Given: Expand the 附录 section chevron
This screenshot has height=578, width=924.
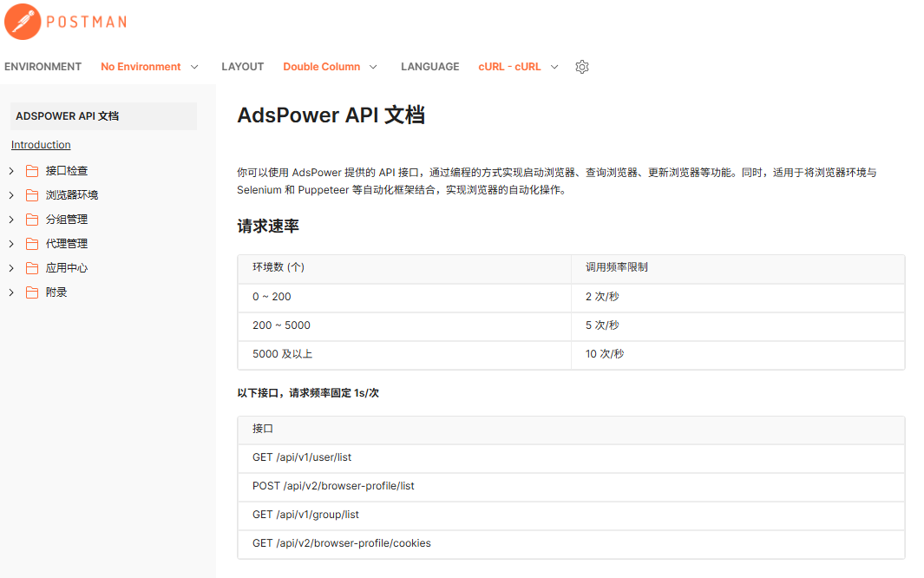Looking at the screenshot, I should pyautogui.click(x=10, y=292).
